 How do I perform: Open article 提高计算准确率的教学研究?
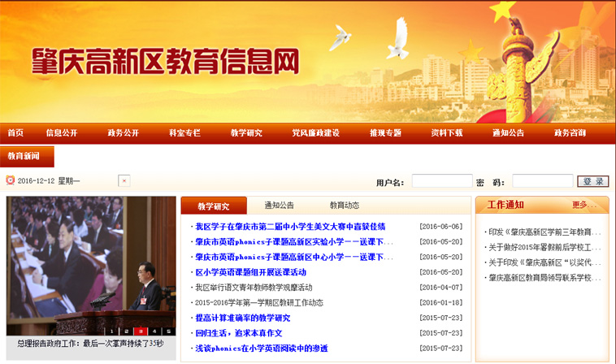242,318
